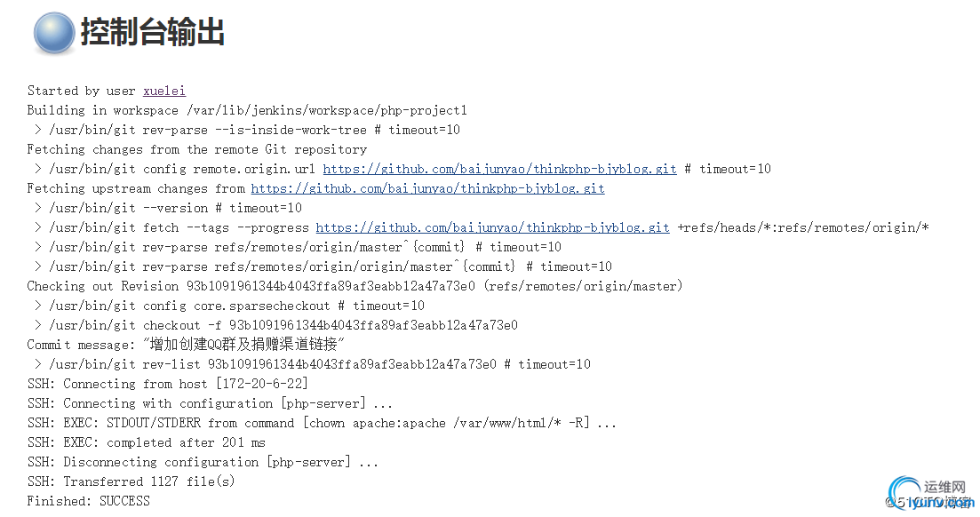Screen dimensions: 980x517
Task: Click the chown apache:apache command line
Action: tap(322, 423)
